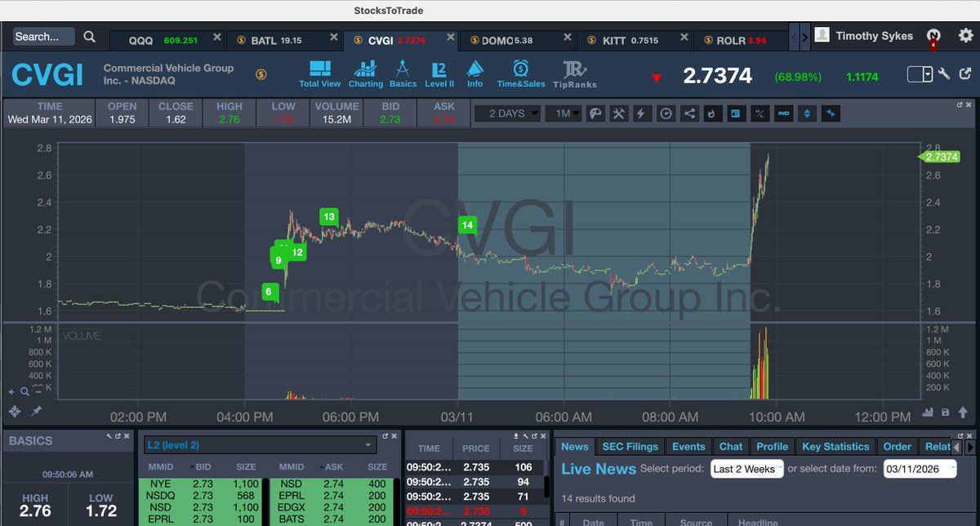This screenshot has height=526, width=980.
Task: Click the 2.7374 price label on axis
Action: point(941,157)
